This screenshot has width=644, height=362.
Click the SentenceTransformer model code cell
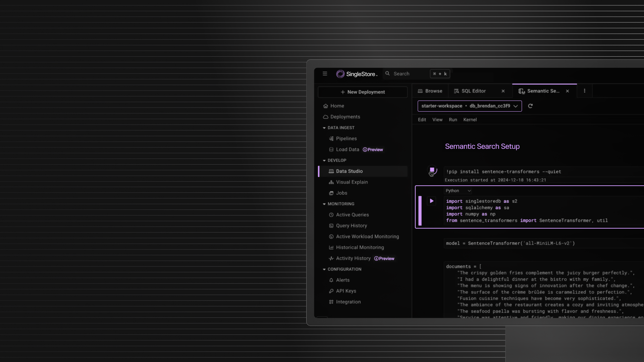tap(544, 243)
